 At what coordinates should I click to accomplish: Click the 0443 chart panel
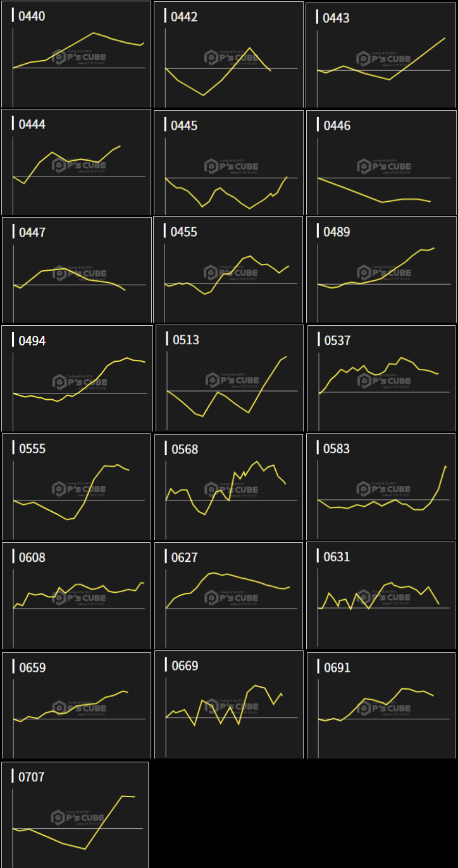click(x=381, y=56)
